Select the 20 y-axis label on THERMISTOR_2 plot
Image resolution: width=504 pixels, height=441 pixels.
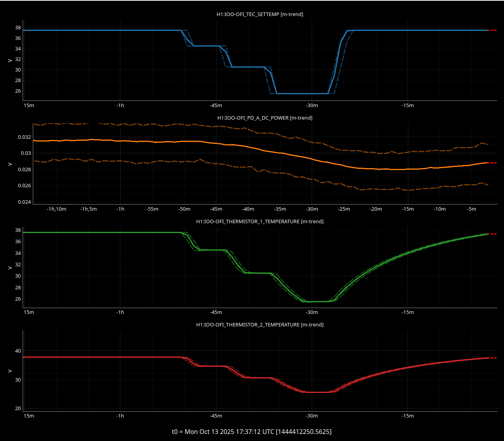point(18,409)
